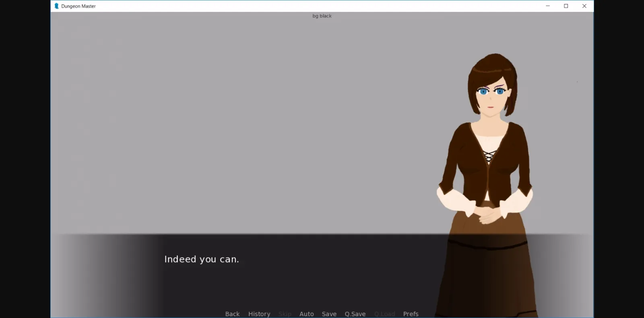This screenshot has width=644, height=318.
Task: Click the "Dungeon Master" window title text
Action: point(78,6)
